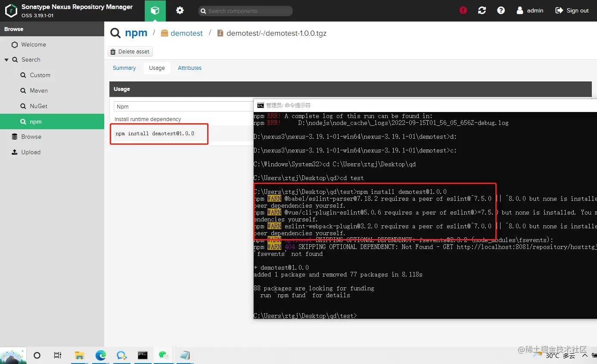Viewport: 597px width, 364px height.
Task: Click the npm breadcrumb link
Action: (136, 33)
